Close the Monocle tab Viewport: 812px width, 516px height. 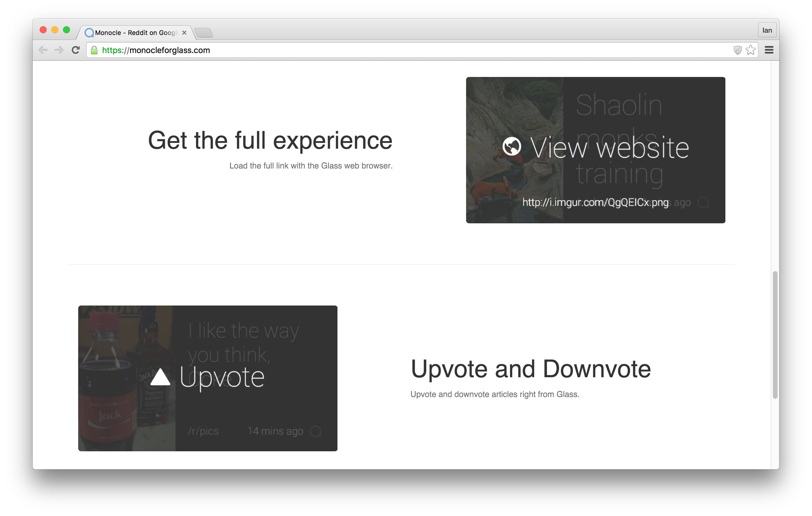pyautogui.click(x=184, y=33)
